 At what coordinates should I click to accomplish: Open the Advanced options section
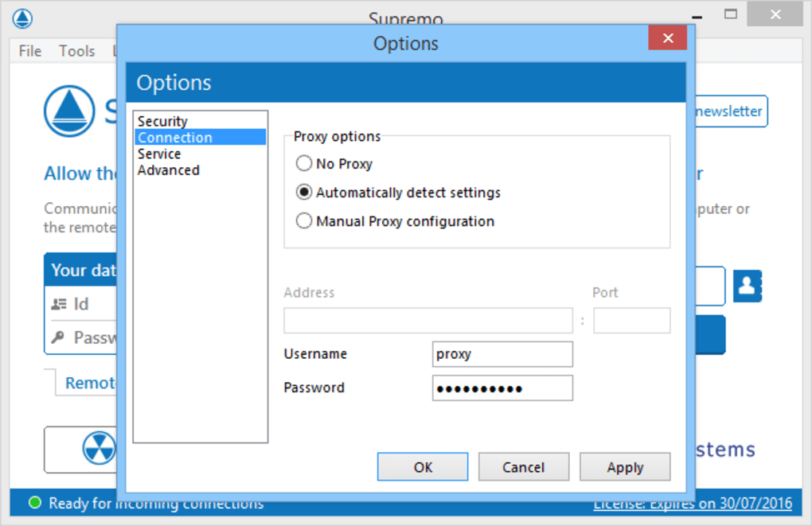[x=168, y=169]
